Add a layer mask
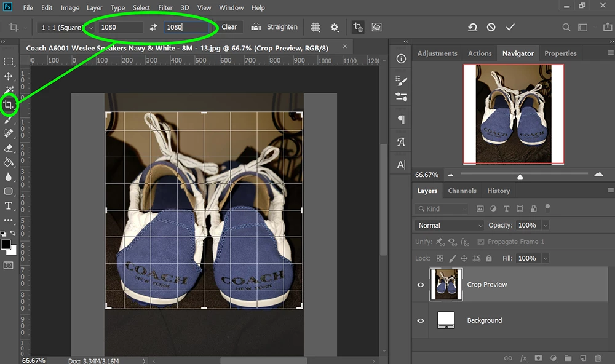The image size is (615, 364). [x=538, y=358]
